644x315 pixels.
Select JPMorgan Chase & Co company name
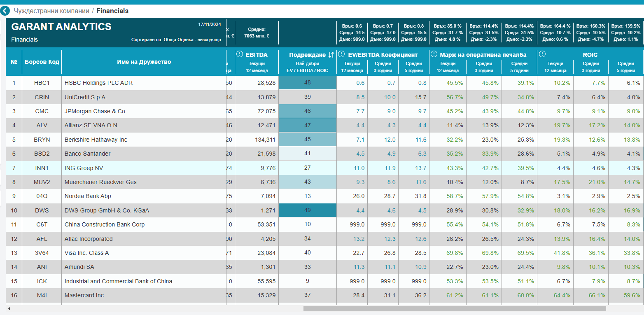click(95, 111)
